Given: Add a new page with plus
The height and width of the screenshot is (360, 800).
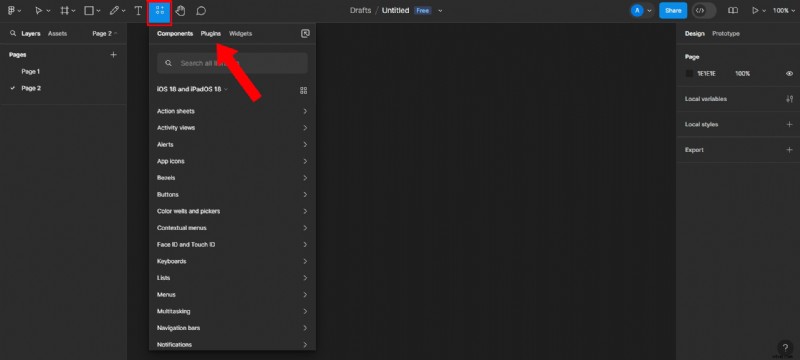Looking at the screenshot, I should point(114,55).
